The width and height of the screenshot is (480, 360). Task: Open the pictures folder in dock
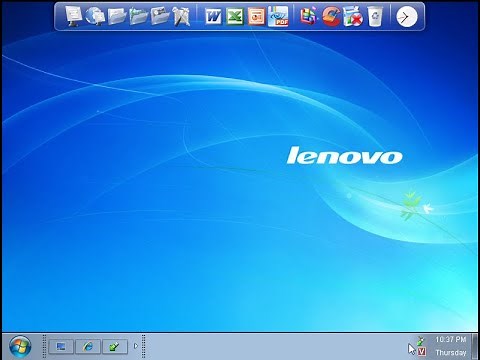pos(160,16)
